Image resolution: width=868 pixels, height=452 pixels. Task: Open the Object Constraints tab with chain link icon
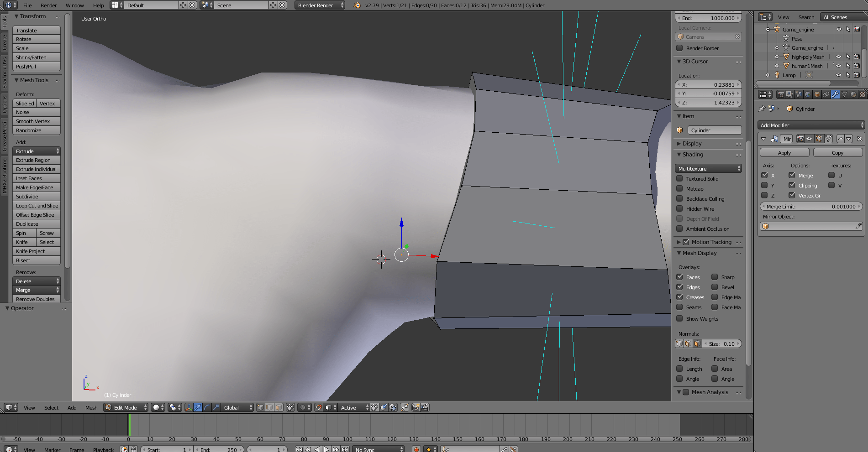point(826,94)
